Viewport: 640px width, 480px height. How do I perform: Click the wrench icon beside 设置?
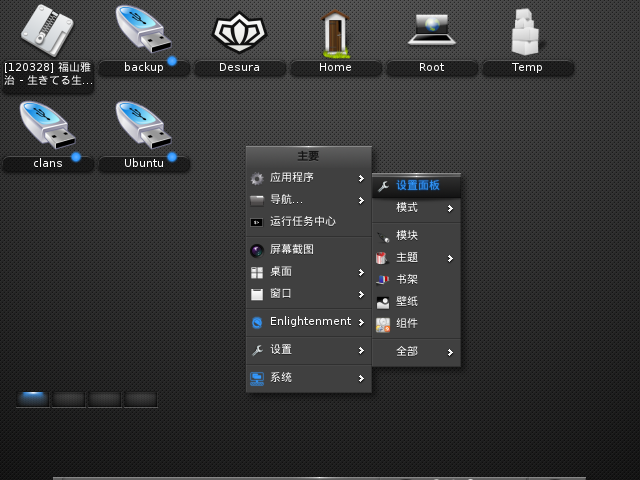click(257, 350)
